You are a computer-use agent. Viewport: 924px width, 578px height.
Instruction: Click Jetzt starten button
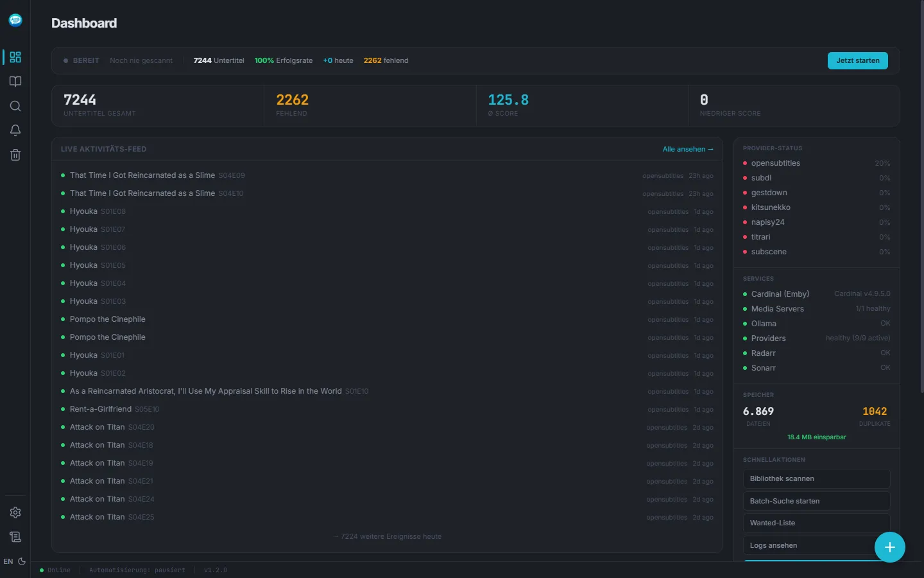[858, 60]
